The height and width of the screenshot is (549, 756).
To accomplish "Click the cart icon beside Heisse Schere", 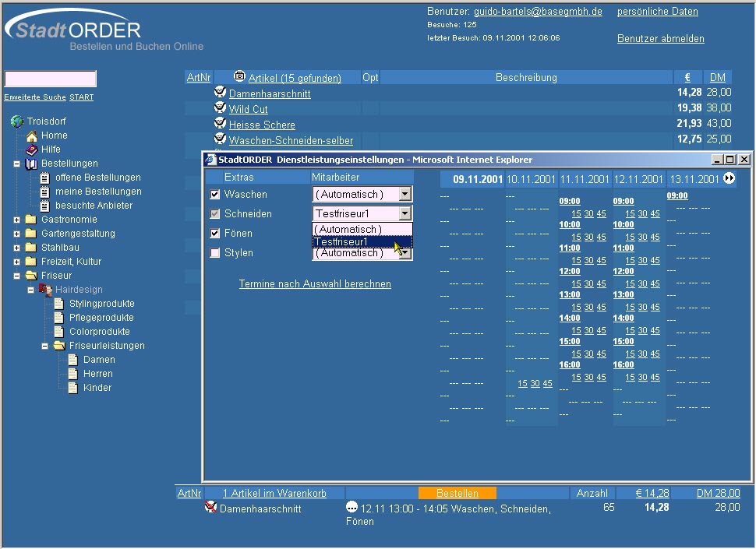I will pyautogui.click(x=220, y=124).
